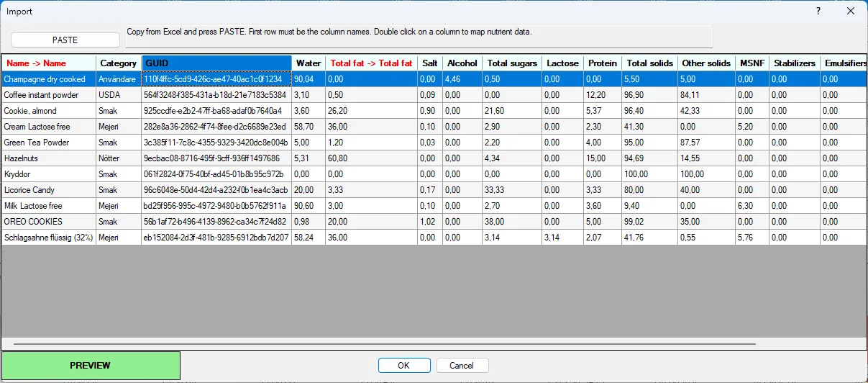Screen dimensions: 868x383
Task: Click the horizontal scrollbar of the table
Action: tap(384, 344)
